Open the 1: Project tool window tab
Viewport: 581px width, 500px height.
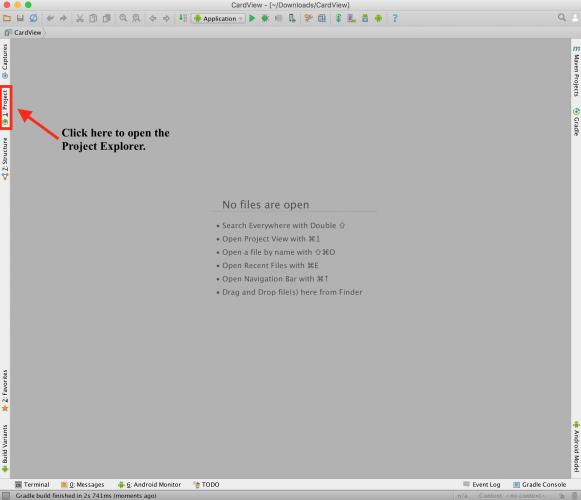(x=5, y=107)
